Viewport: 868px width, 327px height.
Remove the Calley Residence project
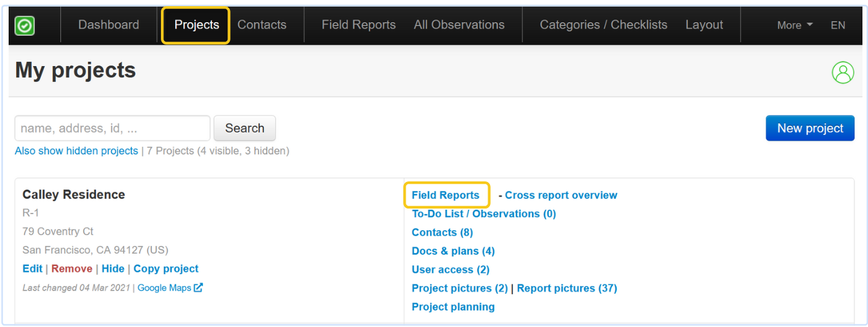point(72,268)
